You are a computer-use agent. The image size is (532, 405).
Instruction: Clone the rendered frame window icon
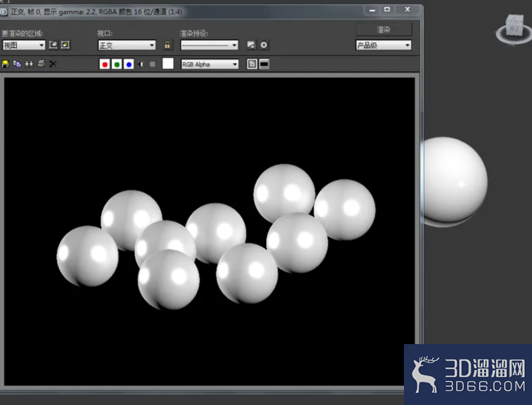(x=29, y=64)
